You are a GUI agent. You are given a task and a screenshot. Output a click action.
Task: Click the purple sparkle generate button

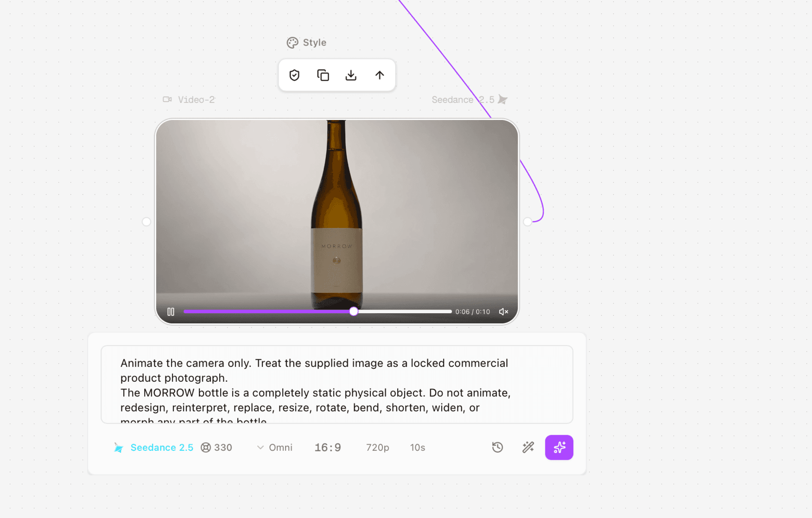click(559, 447)
